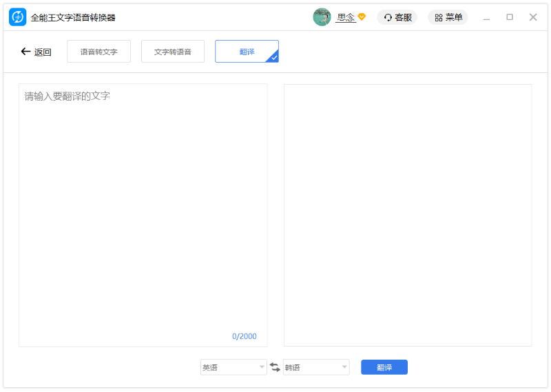
Task: Click the 全能王文字语音转换器 app logo icon
Action: click(18, 17)
